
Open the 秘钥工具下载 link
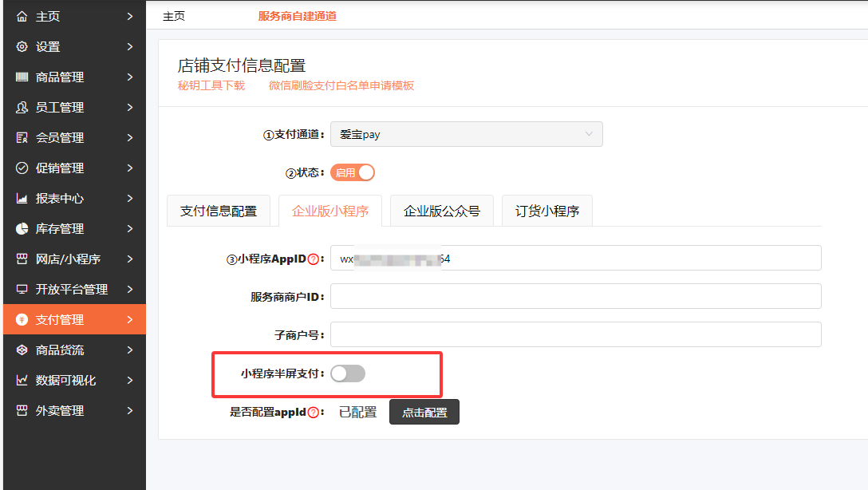point(211,85)
